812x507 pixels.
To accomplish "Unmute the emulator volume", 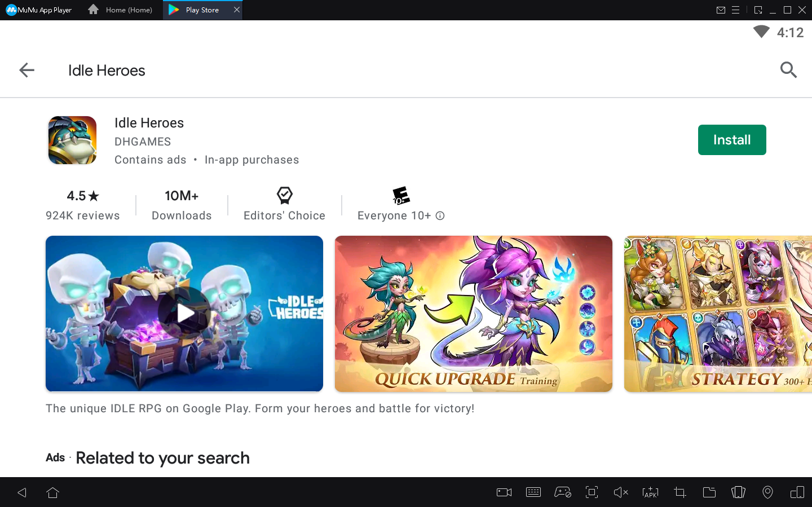I will 621,492.
